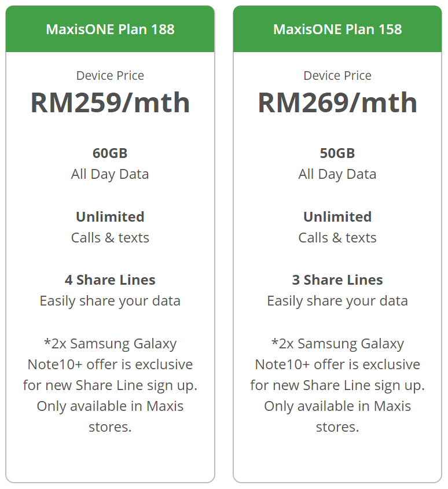Click Calls & texts in Plan 188 card
The height and width of the screenshot is (489, 448).
point(110,238)
